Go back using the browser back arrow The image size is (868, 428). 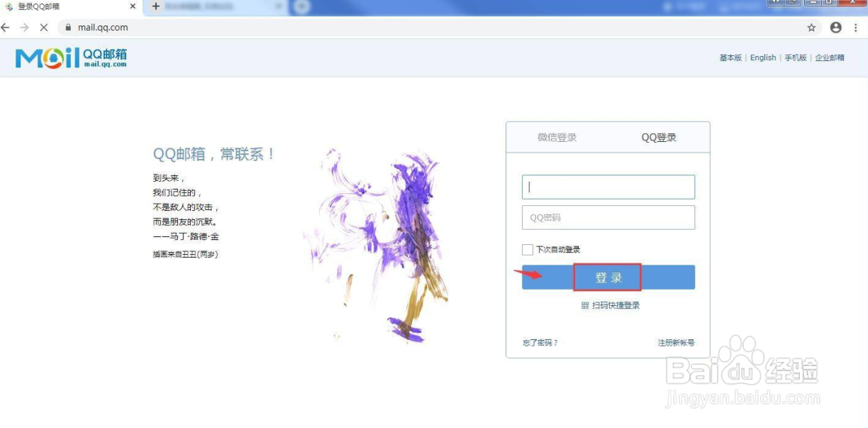click(x=6, y=28)
